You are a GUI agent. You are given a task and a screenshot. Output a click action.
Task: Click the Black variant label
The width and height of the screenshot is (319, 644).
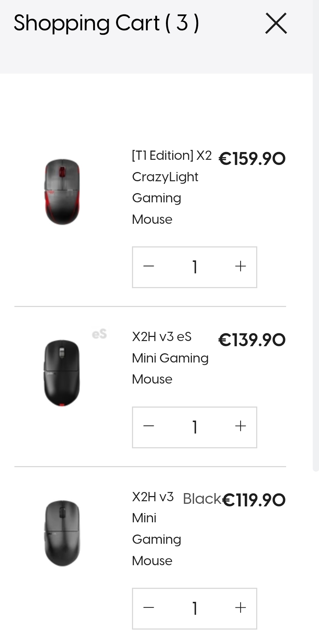[x=201, y=499]
